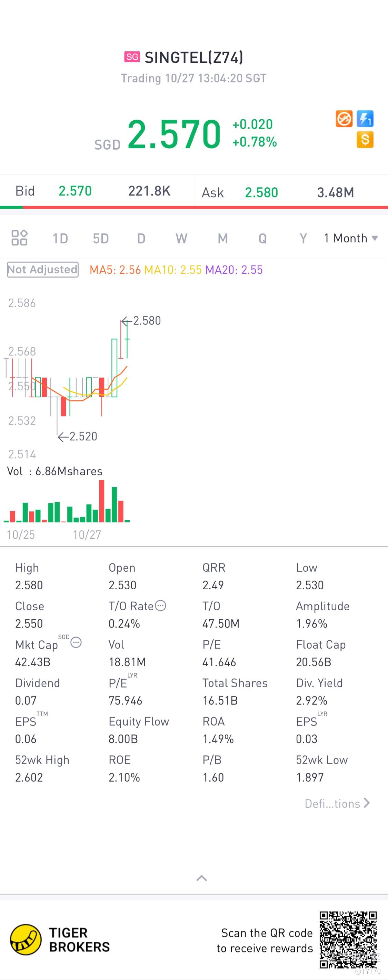Screen dimensions: 388x980
Task: Tap the P/E LYR value 75.946
Action: point(125,700)
